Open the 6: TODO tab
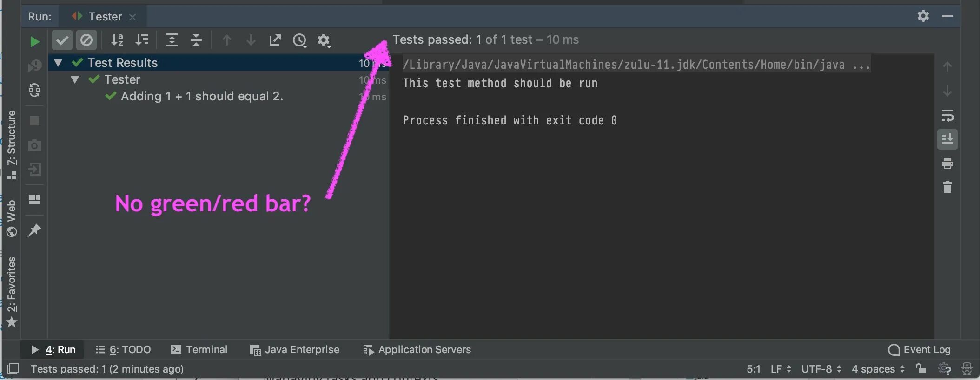This screenshot has height=380, width=980. (123, 349)
